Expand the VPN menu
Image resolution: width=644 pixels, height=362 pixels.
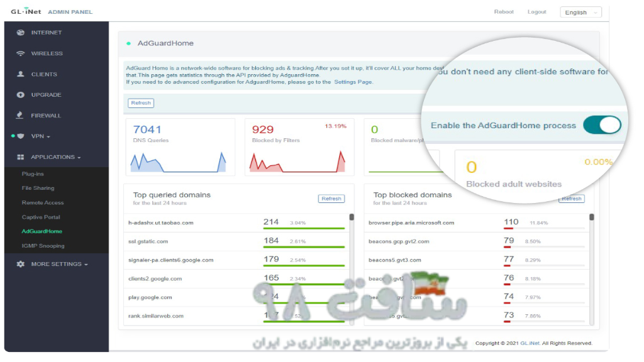(40, 136)
